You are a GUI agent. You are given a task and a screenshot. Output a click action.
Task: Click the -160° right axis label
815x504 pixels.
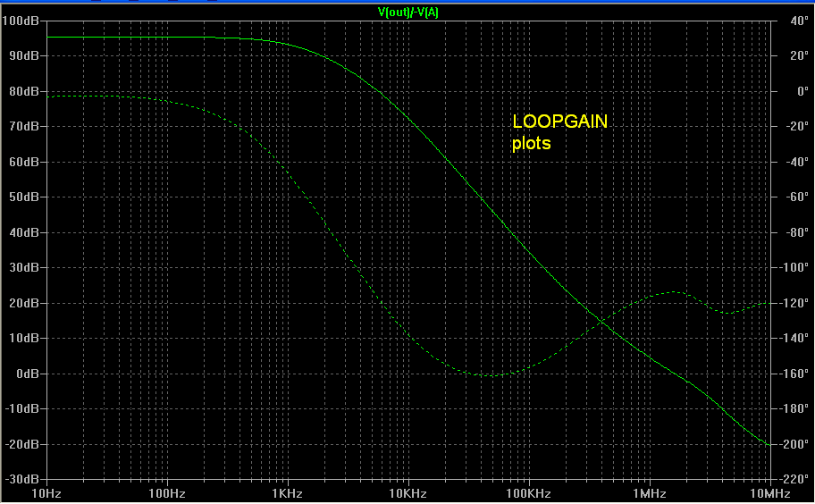click(794, 374)
